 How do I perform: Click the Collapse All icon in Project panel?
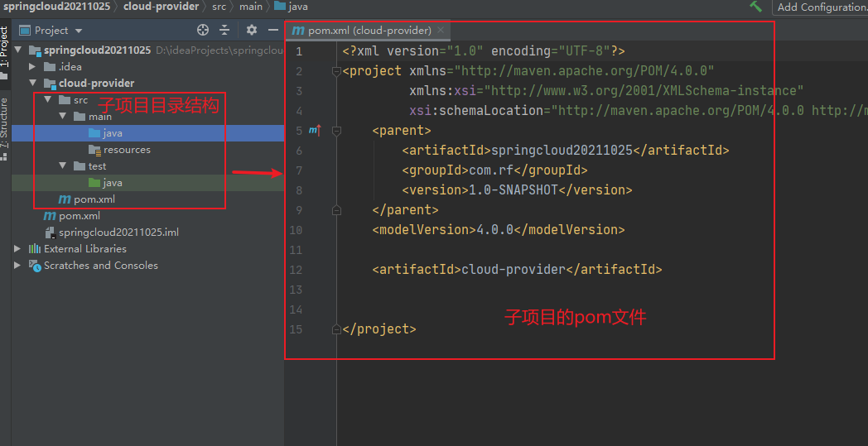tap(224, 30)
